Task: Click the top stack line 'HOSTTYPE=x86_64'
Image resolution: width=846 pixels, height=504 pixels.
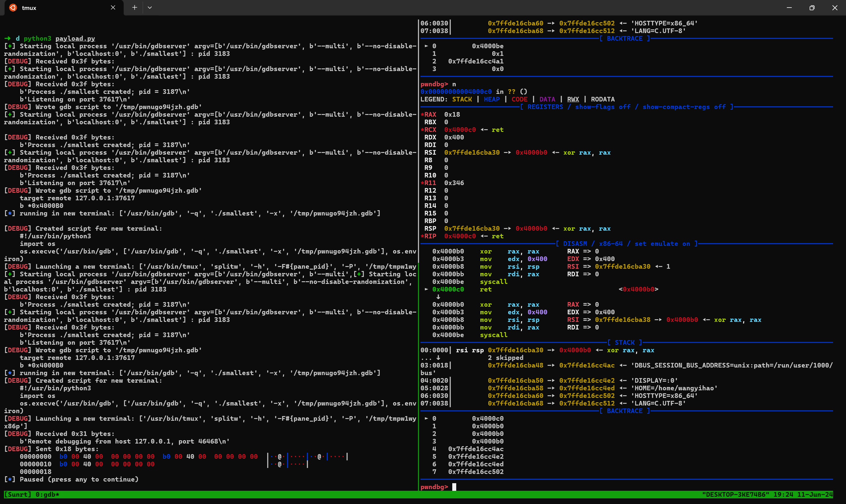Action: tap(664, 23)
